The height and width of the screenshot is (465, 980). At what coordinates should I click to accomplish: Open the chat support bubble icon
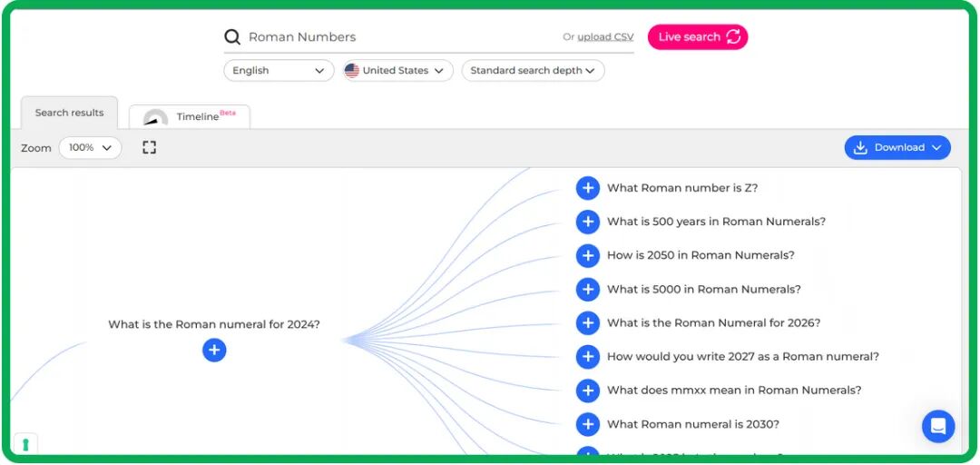[x=937, y=426]
